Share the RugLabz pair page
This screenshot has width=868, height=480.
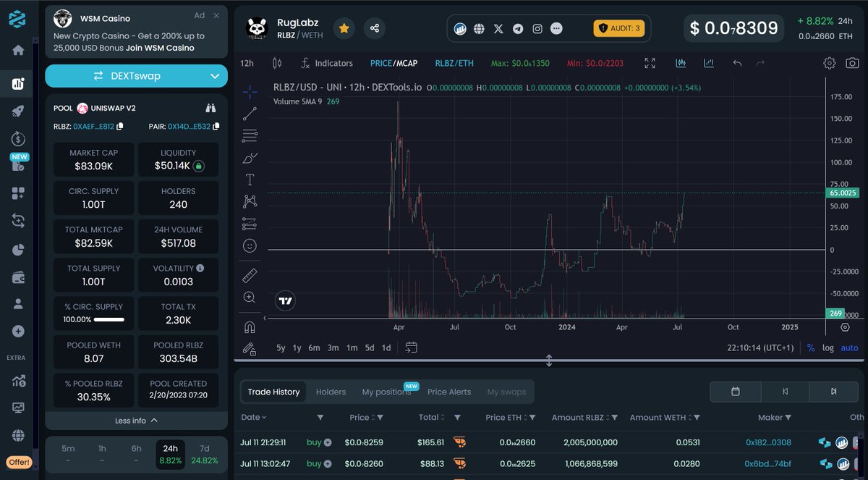tap(375, 28)
